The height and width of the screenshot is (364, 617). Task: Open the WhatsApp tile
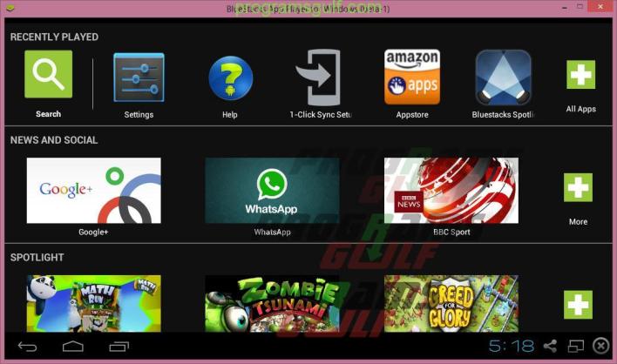point(272,190)
